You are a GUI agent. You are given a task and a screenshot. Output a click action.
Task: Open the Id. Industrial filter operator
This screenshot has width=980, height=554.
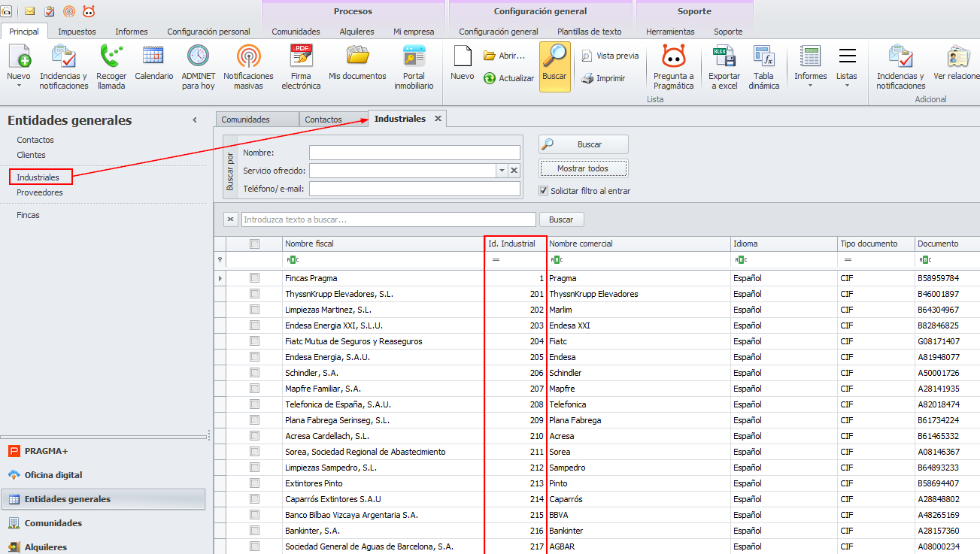point(496,260)
